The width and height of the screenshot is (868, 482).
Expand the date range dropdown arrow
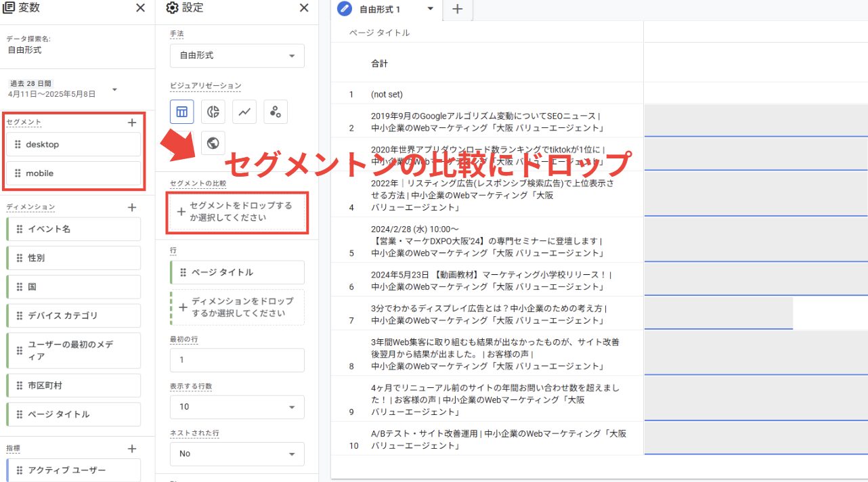click(x=114, y=89)
